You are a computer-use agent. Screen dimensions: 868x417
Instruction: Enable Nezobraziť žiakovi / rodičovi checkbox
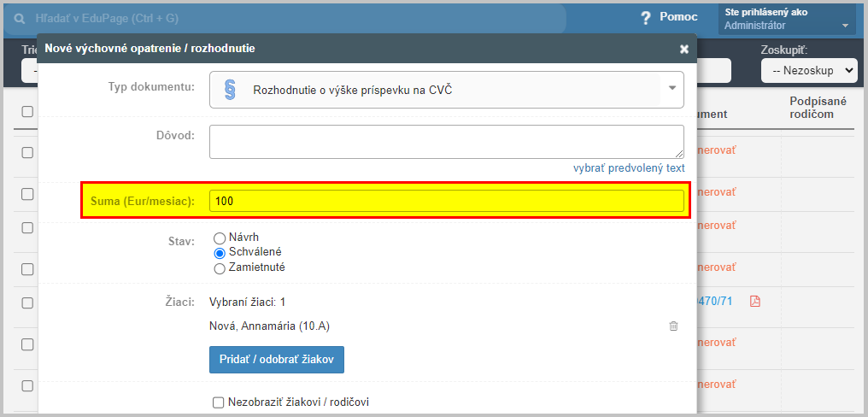click(x=218, y=402)
